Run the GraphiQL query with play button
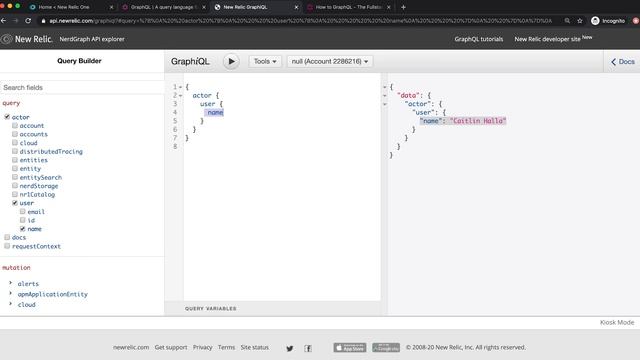Screen dimensions: 640x360 (231, 61)
